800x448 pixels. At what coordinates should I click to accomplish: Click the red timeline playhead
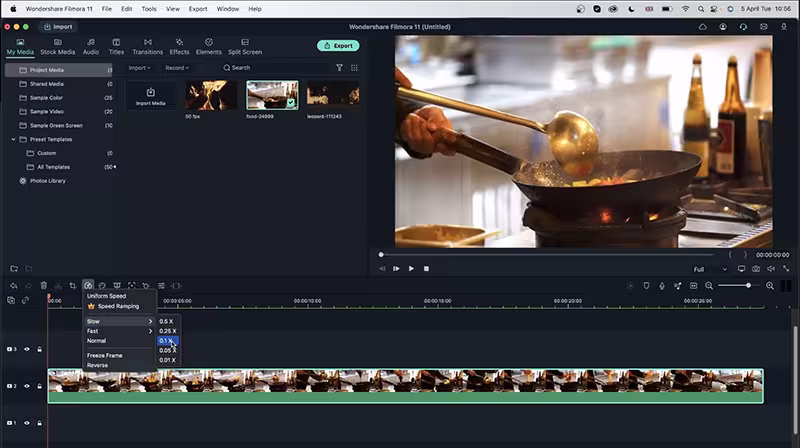tap(48, 296)
